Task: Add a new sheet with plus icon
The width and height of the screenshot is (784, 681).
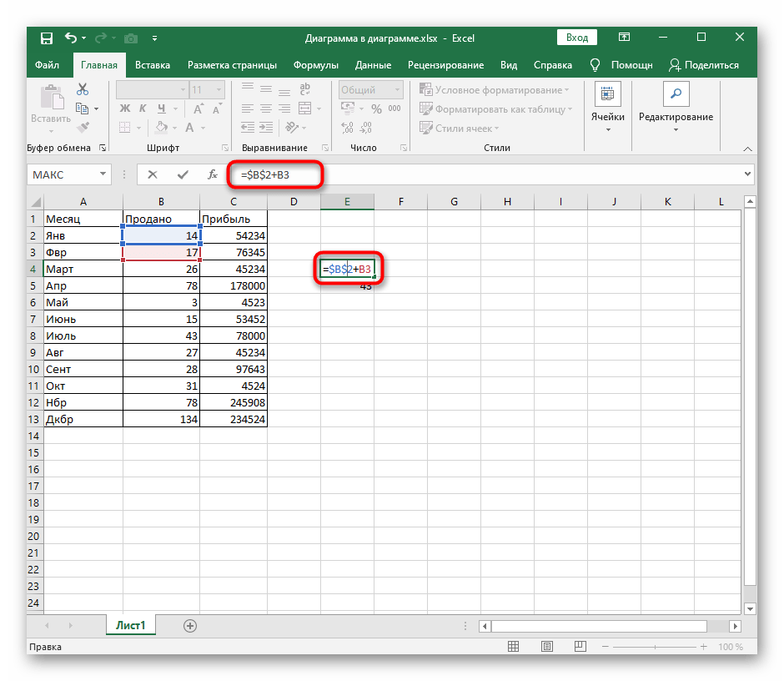Action: pos(190,625)
